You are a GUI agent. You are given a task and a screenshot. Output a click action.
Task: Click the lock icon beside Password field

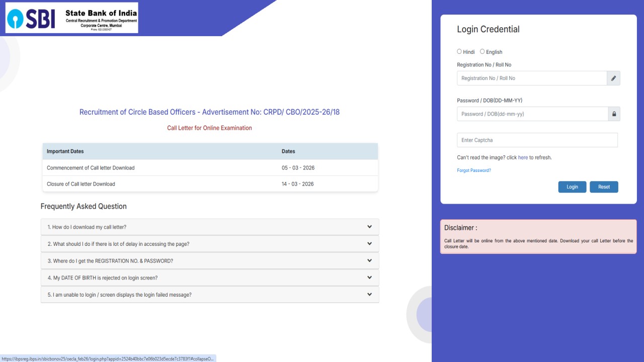point(614,114)
